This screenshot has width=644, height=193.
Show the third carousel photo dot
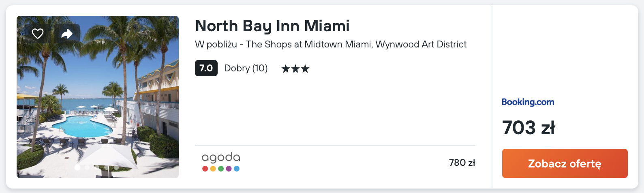click(x=97, y=167)
